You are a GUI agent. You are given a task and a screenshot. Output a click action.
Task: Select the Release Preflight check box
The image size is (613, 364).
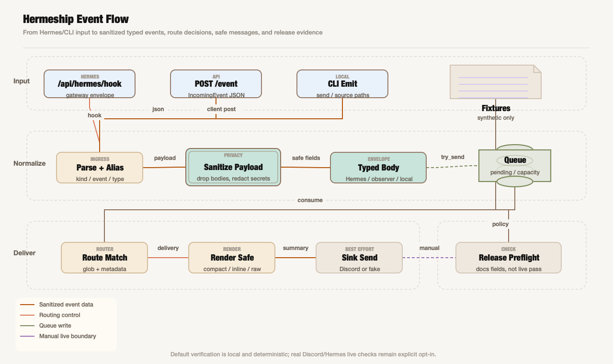tap(509, 258)
